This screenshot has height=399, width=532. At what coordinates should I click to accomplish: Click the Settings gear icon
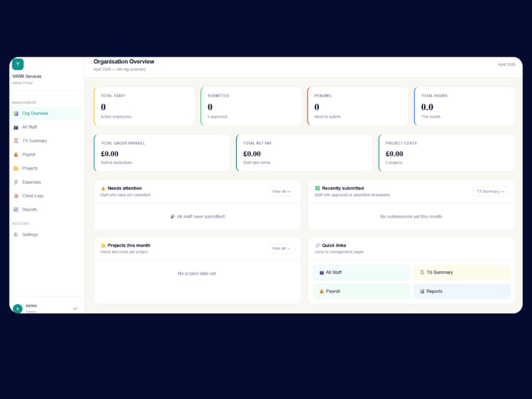pyautogui.click(x=16, y=235)
